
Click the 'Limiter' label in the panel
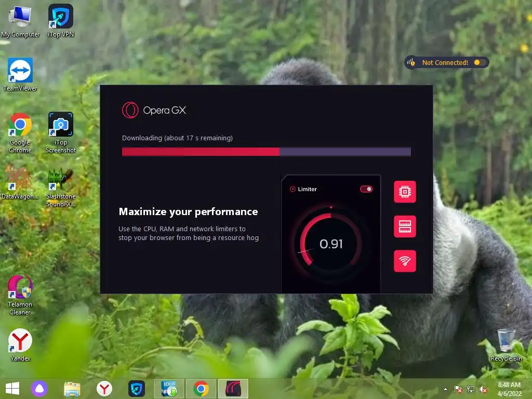(308, 189)
